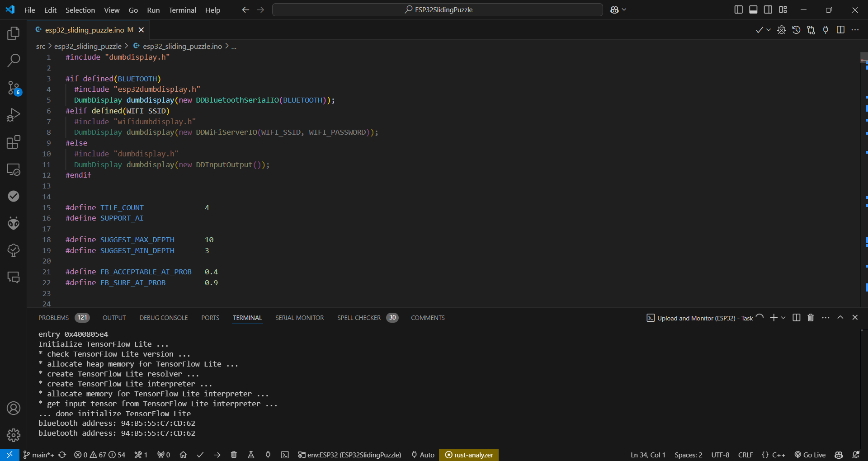Open the Accounts menu in activity bar

[x=14, y=408]
